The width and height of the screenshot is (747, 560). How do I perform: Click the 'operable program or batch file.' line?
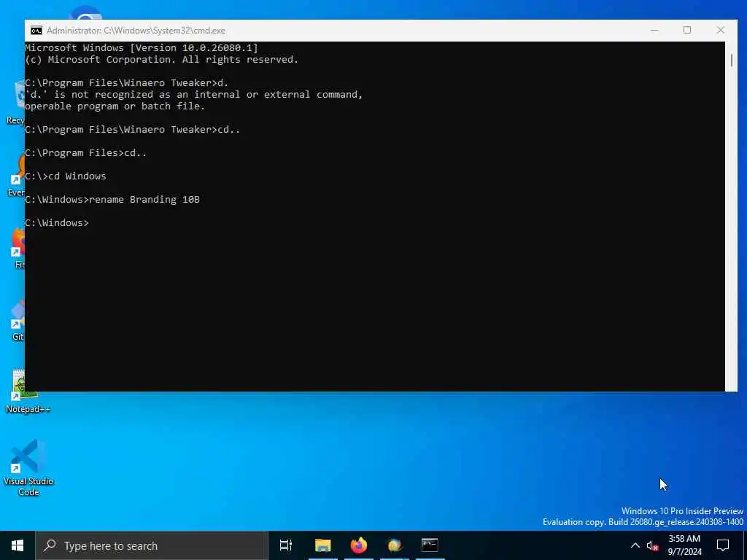pos(115,106)
